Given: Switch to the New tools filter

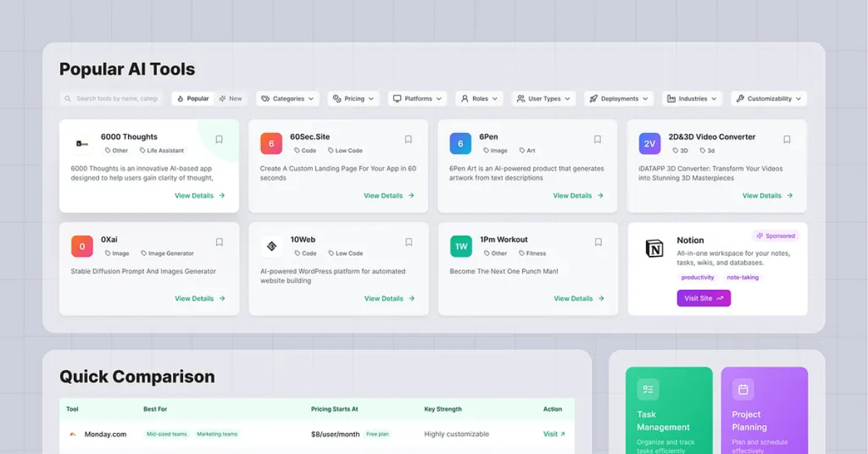Looking at the screenshot, I should click(x=231, y=98).
